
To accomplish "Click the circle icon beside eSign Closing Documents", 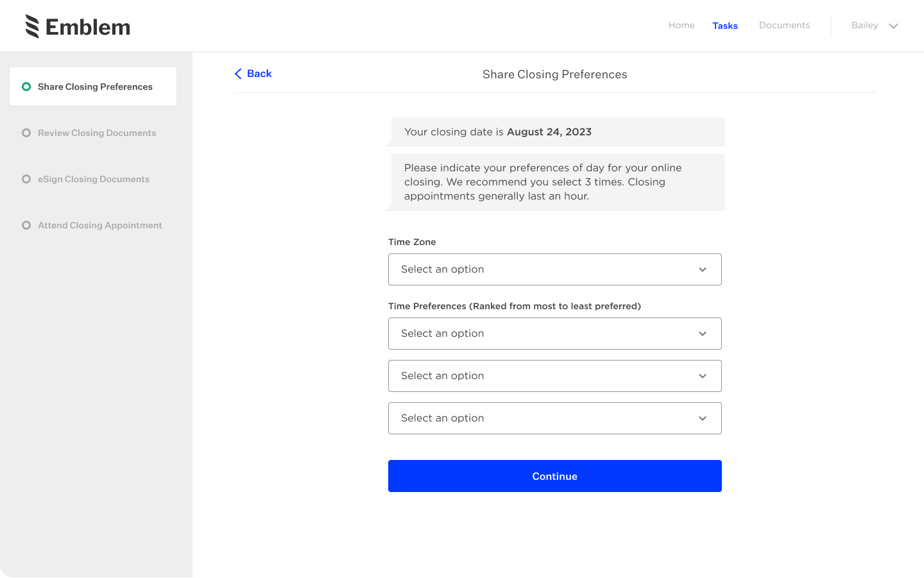I will 26,179.
